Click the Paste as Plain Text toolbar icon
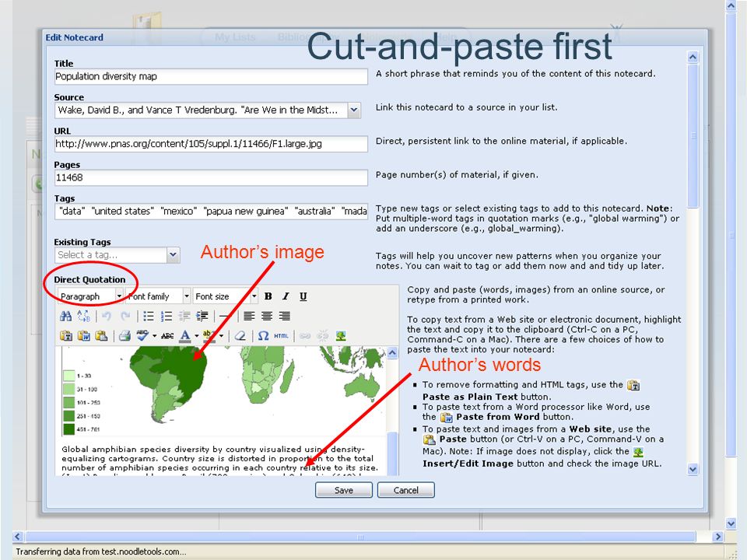This screenshot has width=747, height=560. tap(65, 336)
